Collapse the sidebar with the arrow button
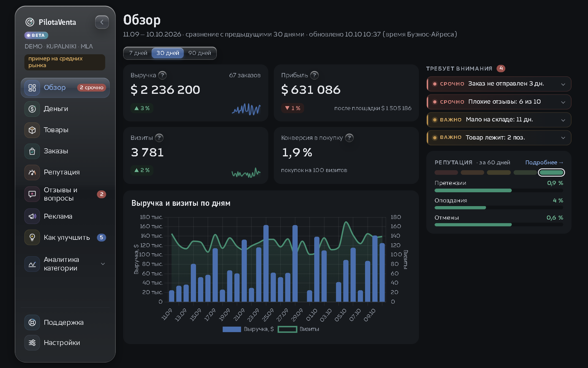This screenshot has height=368, width=588. 102,22
